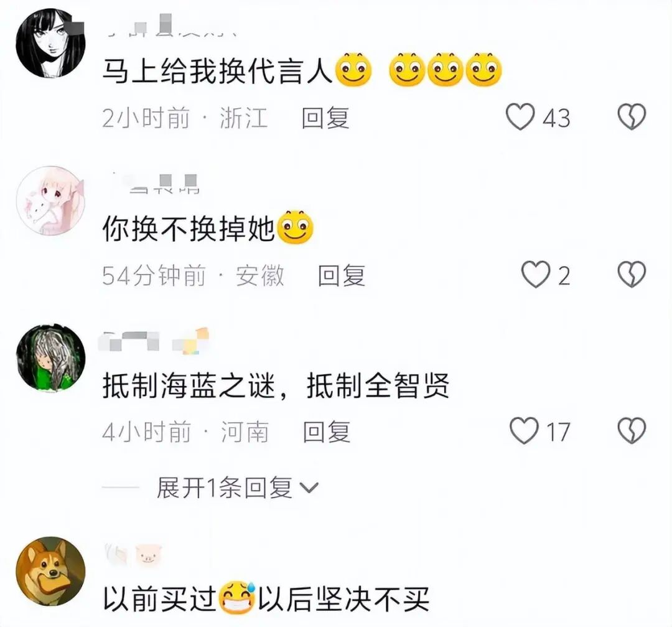
Task: Dislike the 马上给我换代言人 comment
Action: pos(632,116)
